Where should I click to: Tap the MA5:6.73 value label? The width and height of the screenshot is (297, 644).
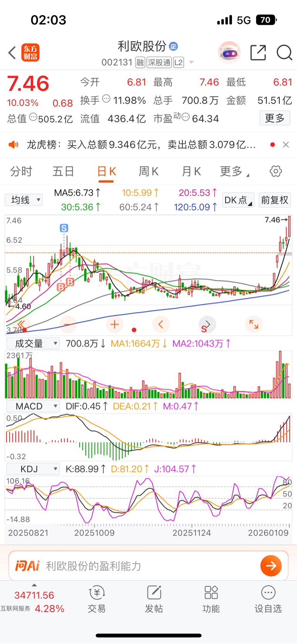[77, 193]
